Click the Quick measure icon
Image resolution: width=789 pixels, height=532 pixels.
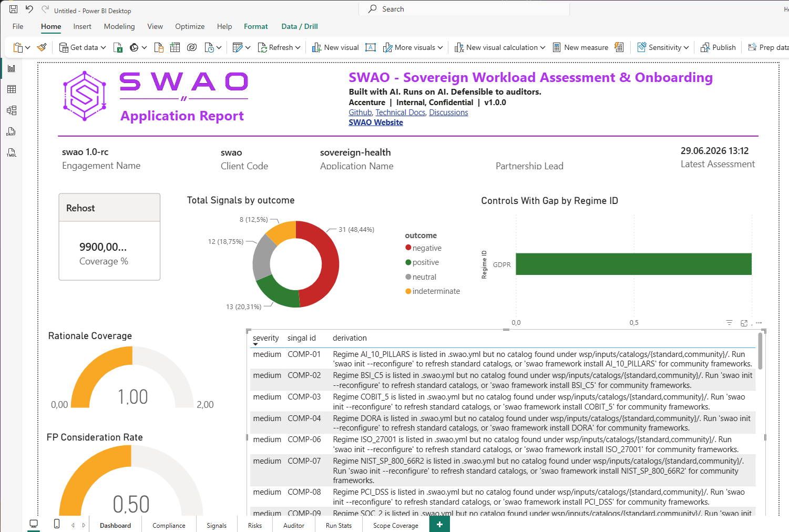619,47
